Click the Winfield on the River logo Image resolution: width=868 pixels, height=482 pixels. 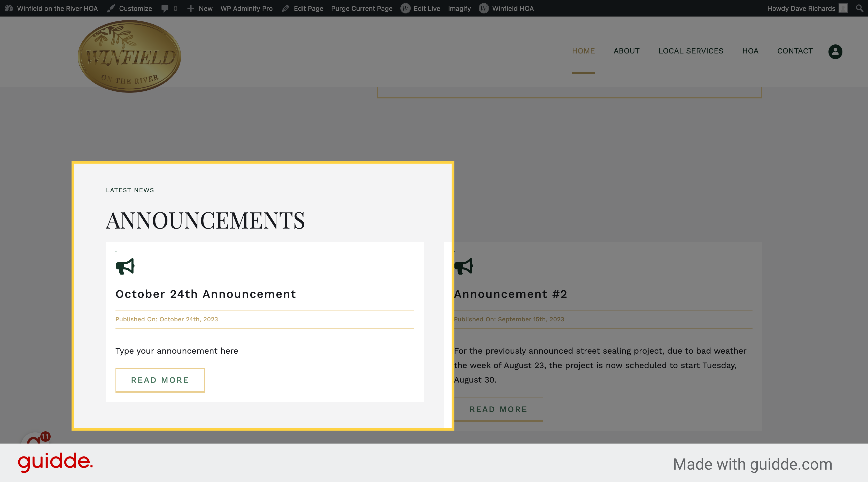tap(129, 56)
